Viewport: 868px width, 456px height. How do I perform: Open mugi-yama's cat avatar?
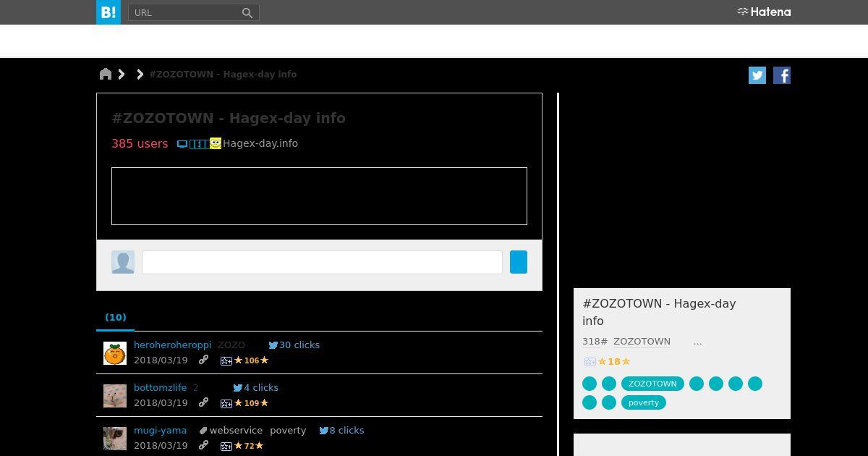click(x=115, y=439)
